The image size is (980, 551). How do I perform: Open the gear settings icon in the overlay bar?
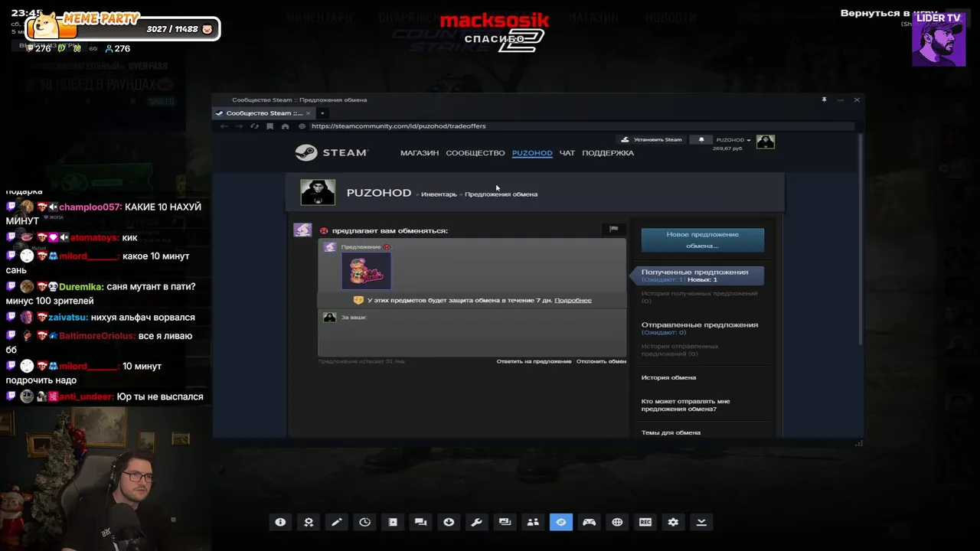(x=673, y=522)
